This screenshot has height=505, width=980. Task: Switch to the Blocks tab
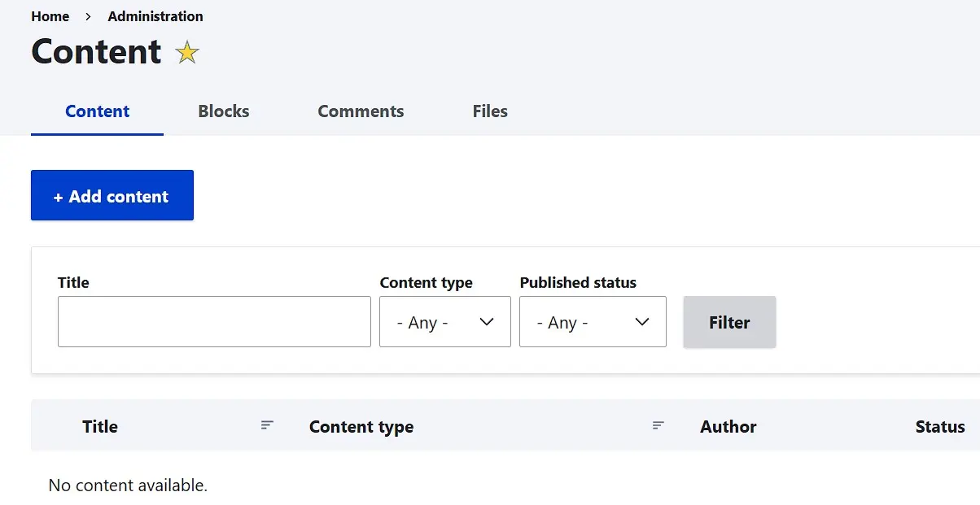(x=223, y=111)
